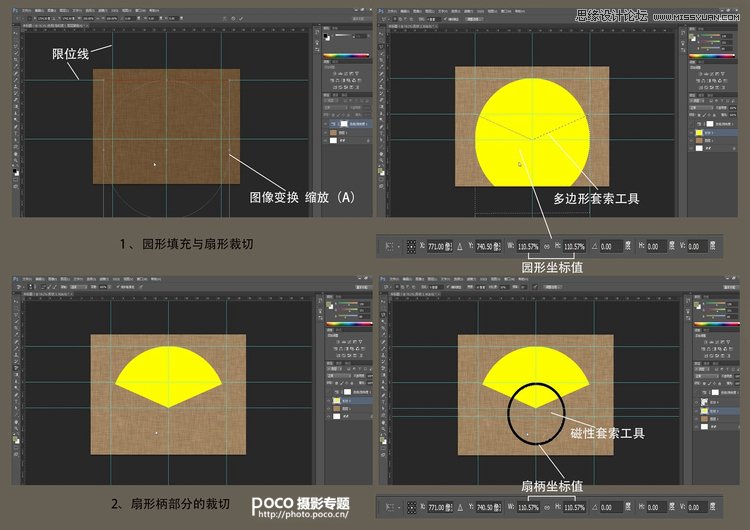Click the relative positioning triangle in upper enlarged options bar
This screenshot has width=750, height=530.
pos(460,247)
